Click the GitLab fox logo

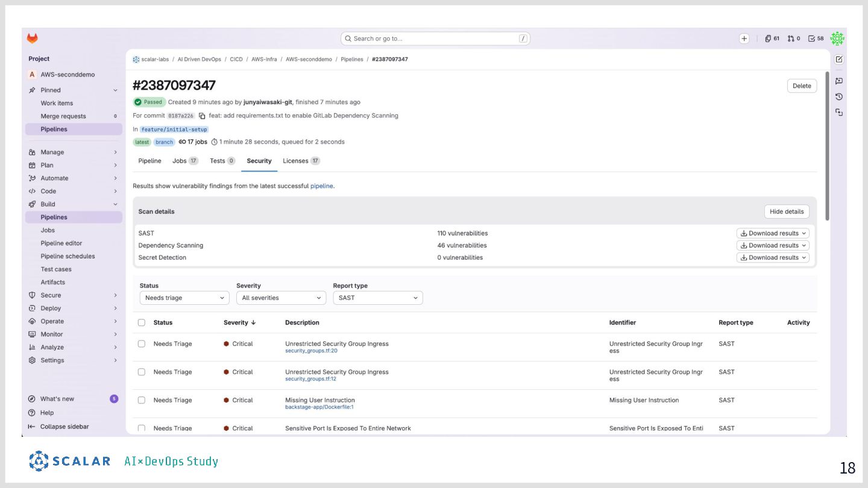(x=32, y=39)
